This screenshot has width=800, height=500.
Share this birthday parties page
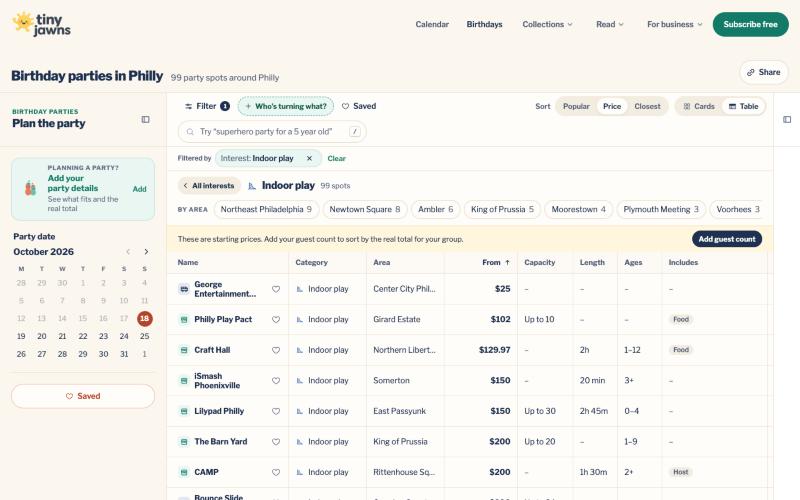pos(764,72)
